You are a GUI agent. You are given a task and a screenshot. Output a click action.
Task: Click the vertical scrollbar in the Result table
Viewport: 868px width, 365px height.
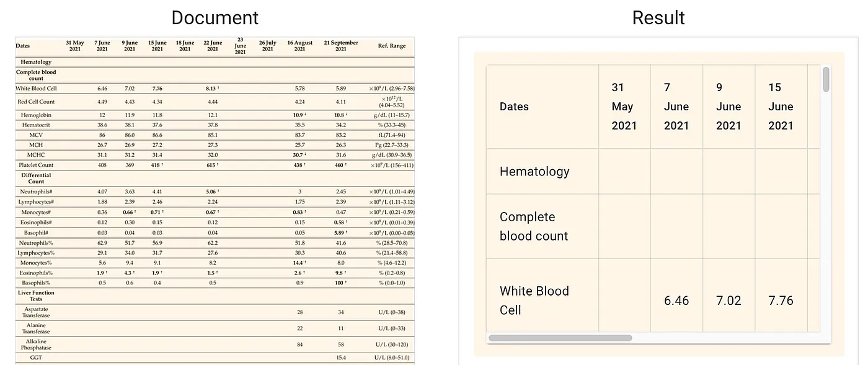[x=826, y=79]
